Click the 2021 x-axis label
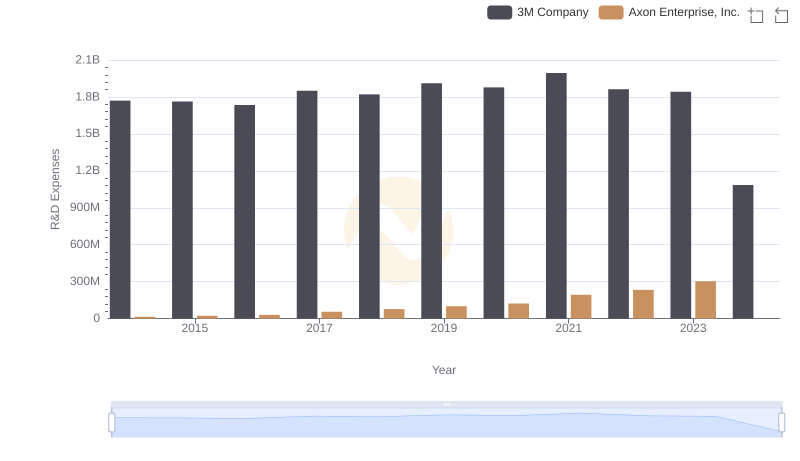 [568, 328]
